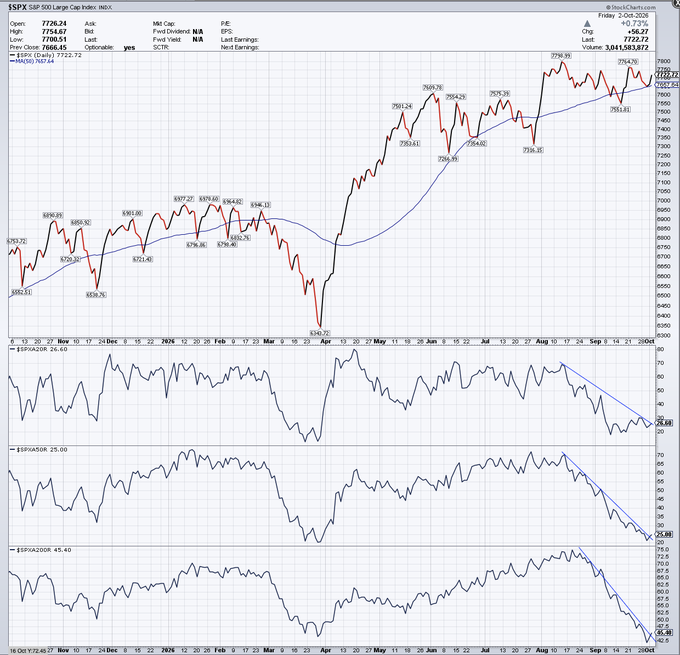680x655 pixels.
Task: Click the Volume value 3,041,583,872
Action: click(x=627, y=47)
